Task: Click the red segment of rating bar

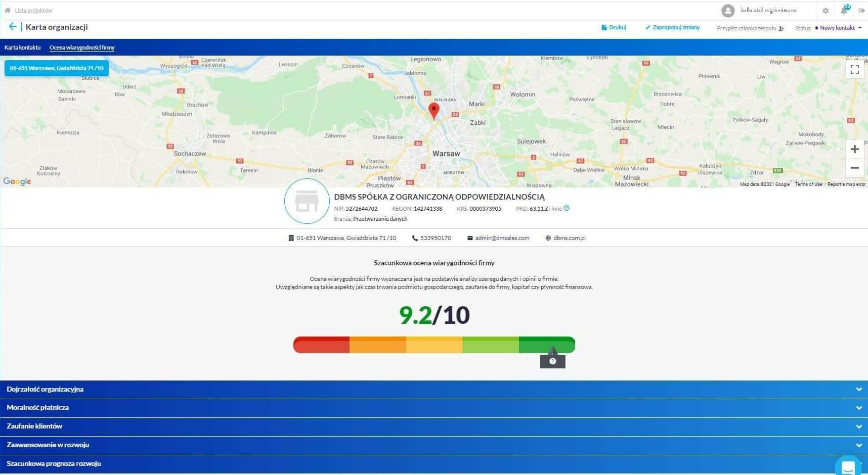Action: [322, 345]
